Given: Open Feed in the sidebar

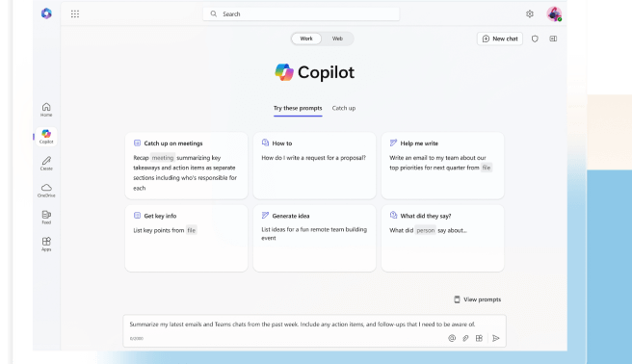Looking at the screenshot, I should [46, 217].
